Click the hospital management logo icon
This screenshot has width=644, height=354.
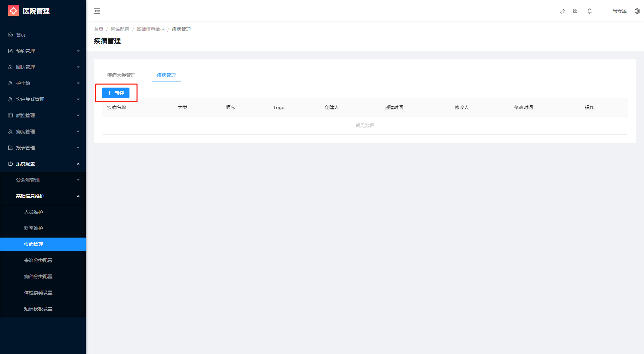click(x=13, y=11)
